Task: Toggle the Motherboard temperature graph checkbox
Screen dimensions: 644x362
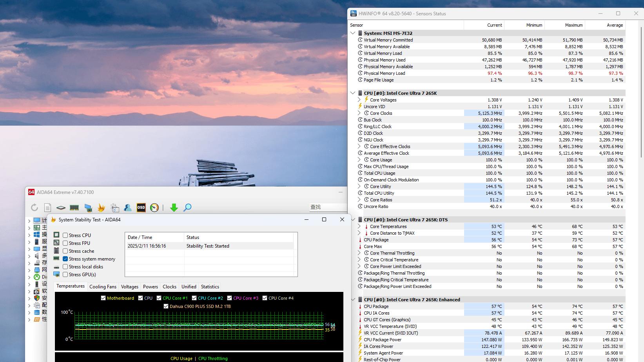Action: tap(103, 298)
